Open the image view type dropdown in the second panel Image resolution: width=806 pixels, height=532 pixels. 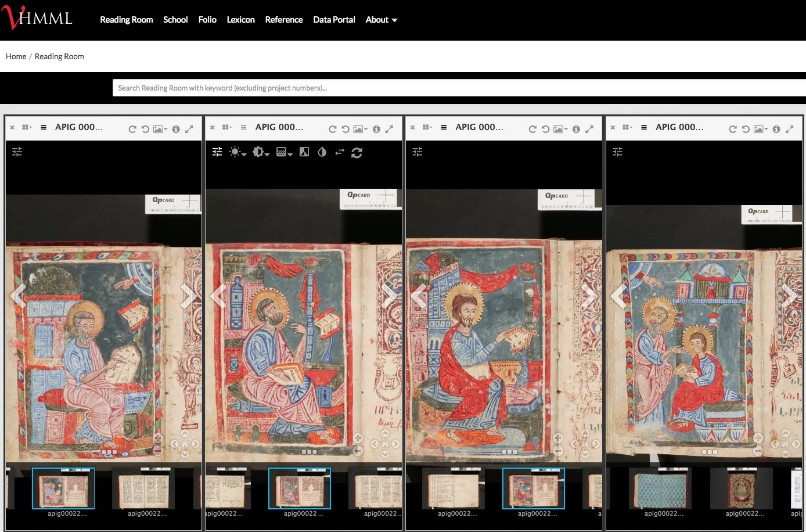(x=361, y=129)
